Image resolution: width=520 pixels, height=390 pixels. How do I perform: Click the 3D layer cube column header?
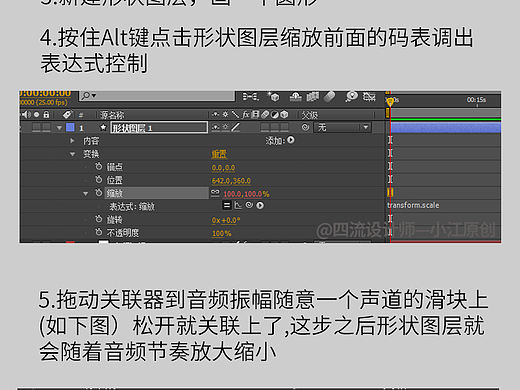[x=284, y=115]
